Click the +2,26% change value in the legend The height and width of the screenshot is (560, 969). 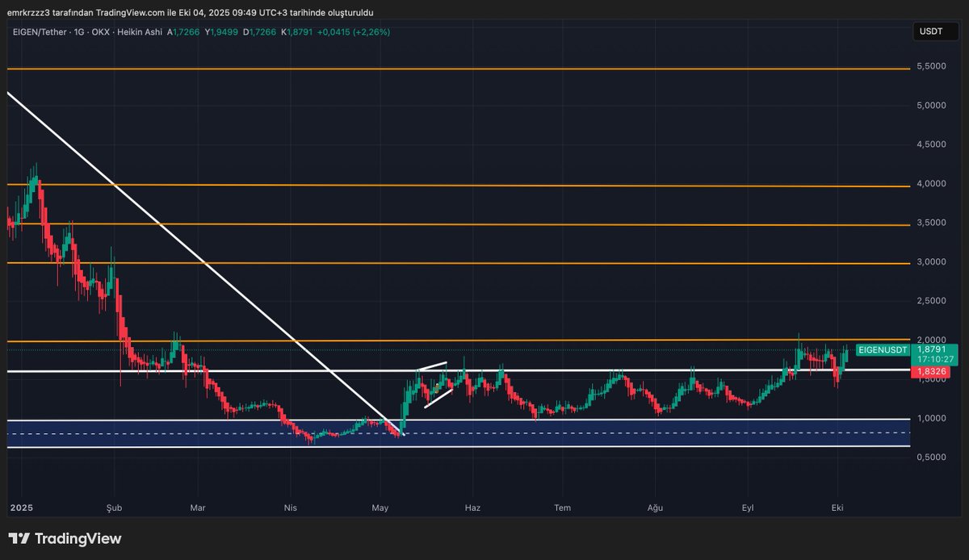[371, 32]
